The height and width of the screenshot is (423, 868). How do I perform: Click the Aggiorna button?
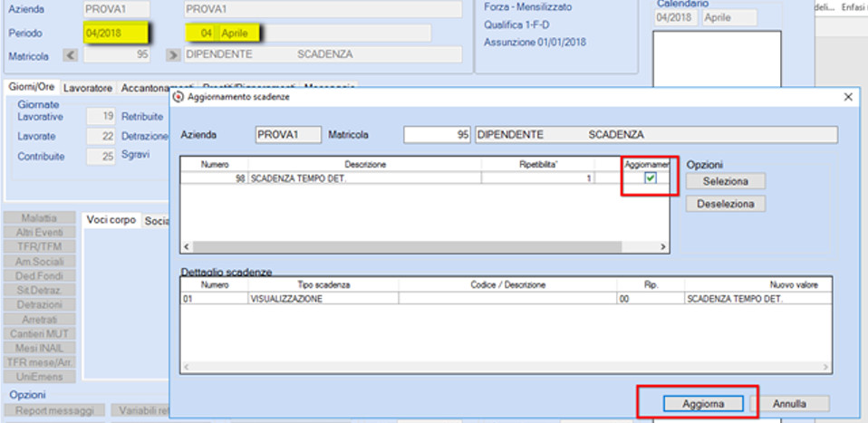point(703,404)
